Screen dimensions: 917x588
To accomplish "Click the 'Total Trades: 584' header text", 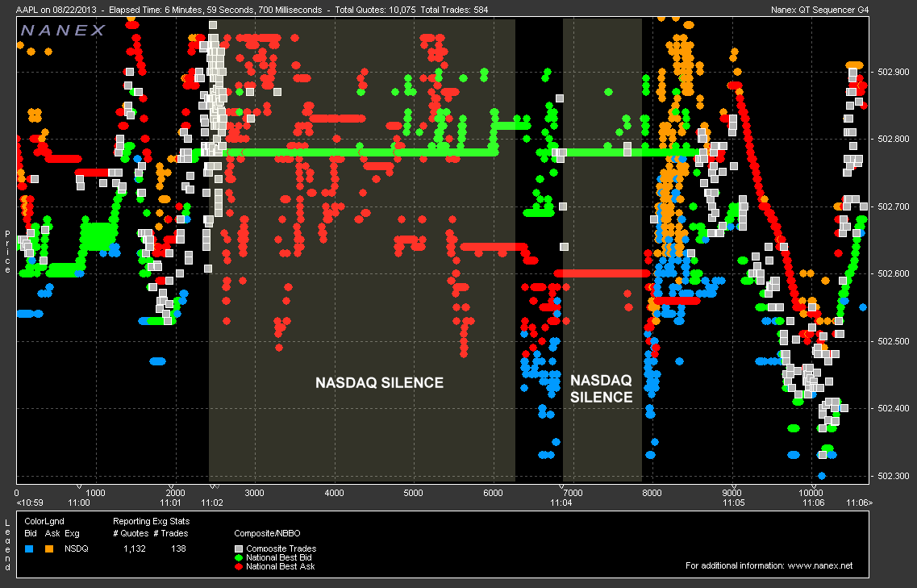I will (454, 10).
